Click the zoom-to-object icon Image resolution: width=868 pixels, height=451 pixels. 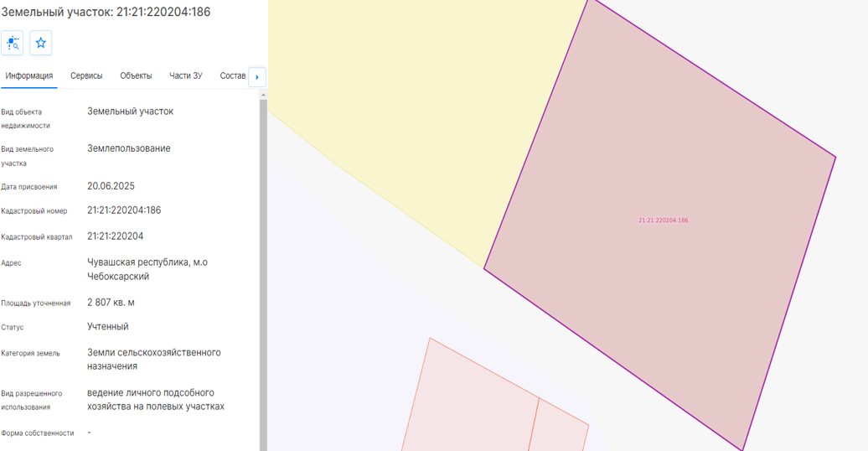[13, 43]
